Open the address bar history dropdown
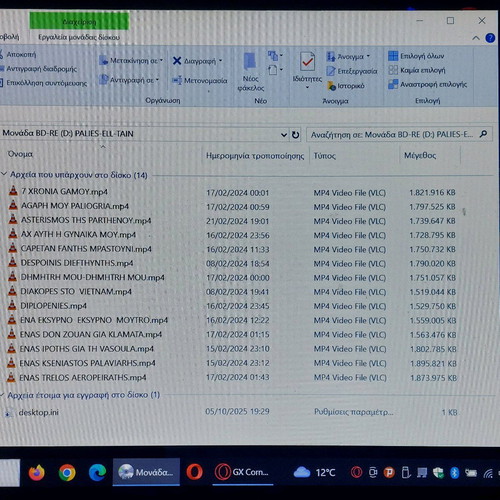This screenshot has height=500, width=500. click(284, 135)
